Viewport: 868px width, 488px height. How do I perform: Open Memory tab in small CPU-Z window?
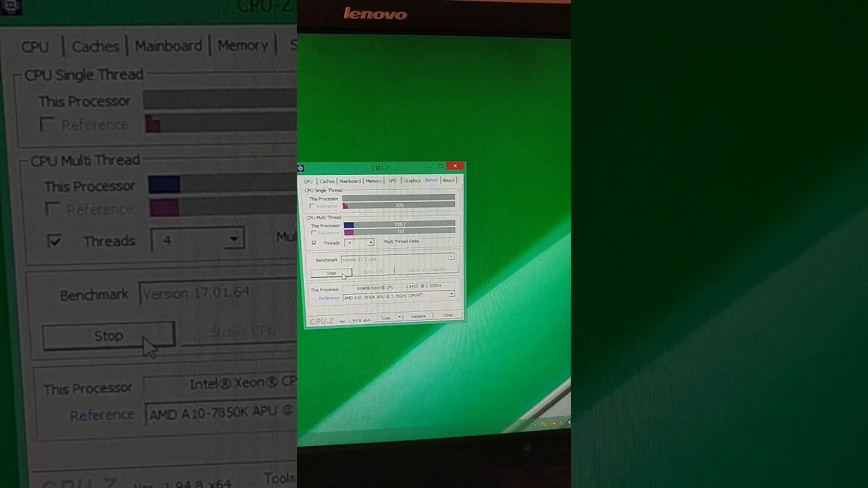tap(374, 181)
